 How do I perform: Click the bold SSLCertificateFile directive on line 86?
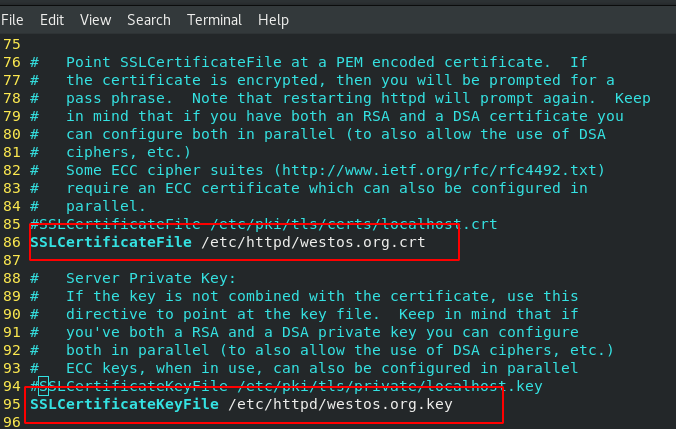(x=111, y=242)
